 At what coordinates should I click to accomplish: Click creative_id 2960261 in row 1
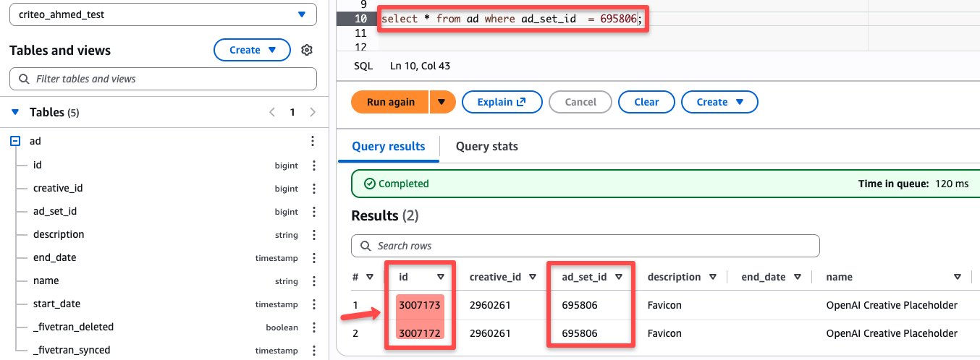tap(490, 305)
